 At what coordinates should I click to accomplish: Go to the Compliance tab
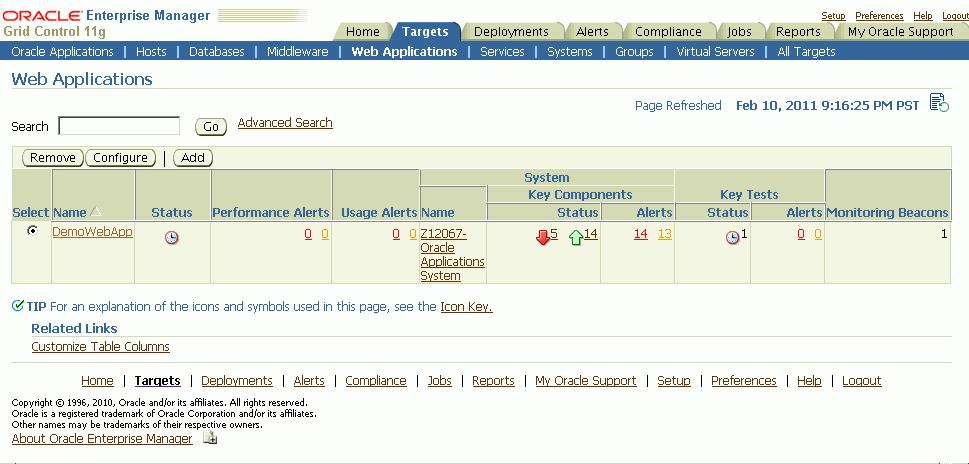coord(668,32)
